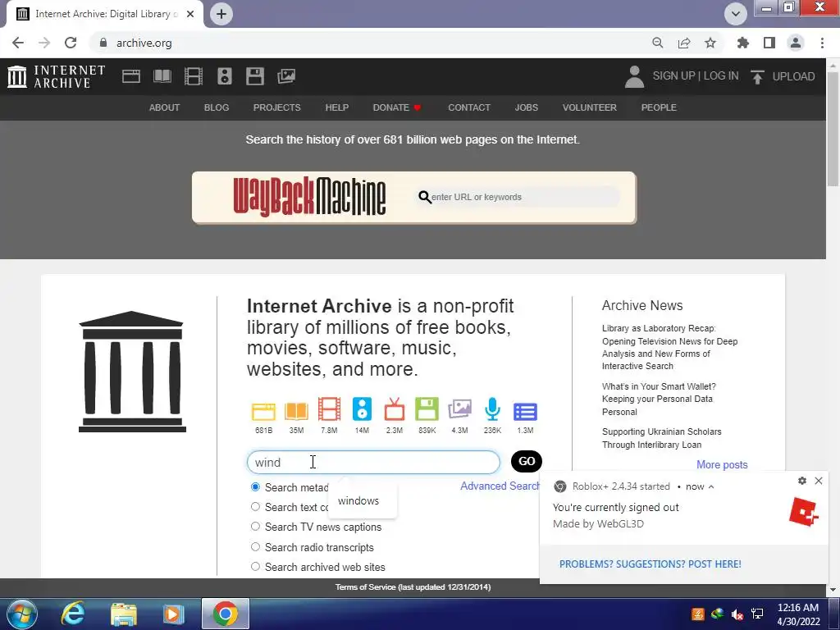Open the 681B web pages collection icon
The width and height of the screenshot is (840, 630).
point(263,411)
